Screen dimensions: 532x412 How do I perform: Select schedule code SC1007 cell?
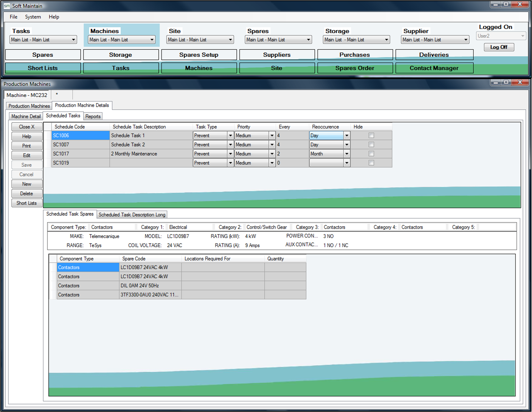tap(81, 145)
